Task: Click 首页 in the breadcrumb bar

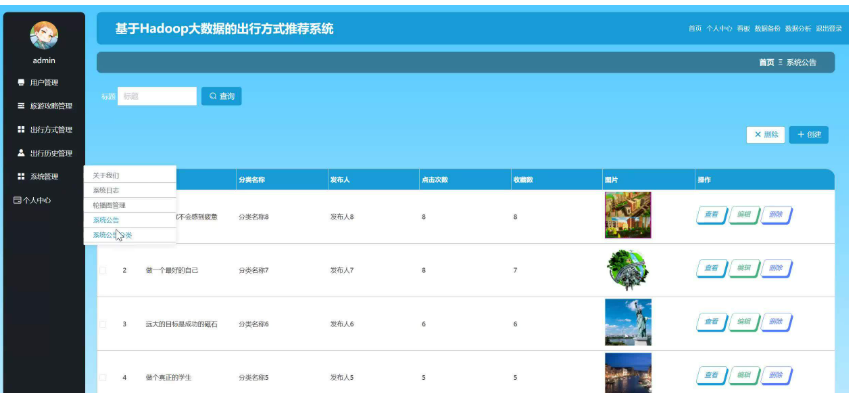Action: (767, 63)
